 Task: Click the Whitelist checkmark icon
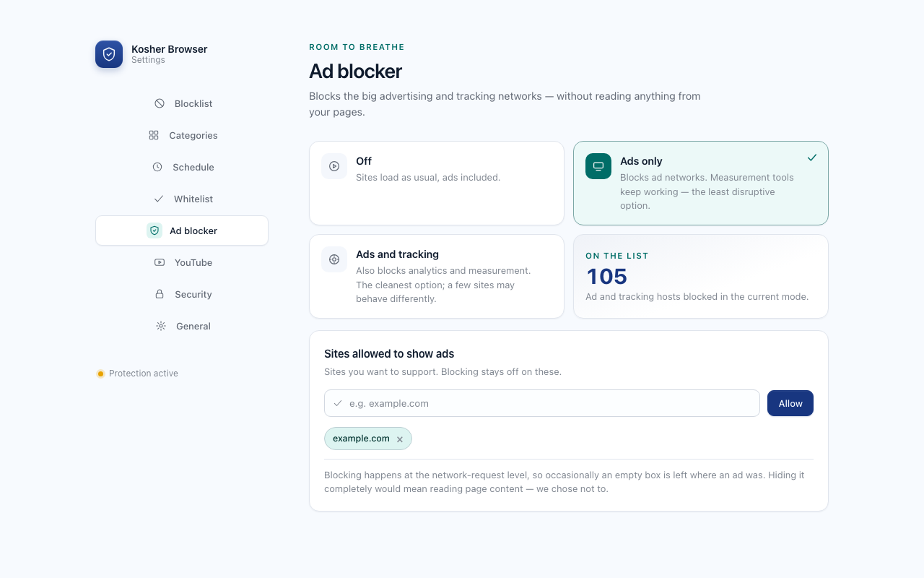point(159,199)
